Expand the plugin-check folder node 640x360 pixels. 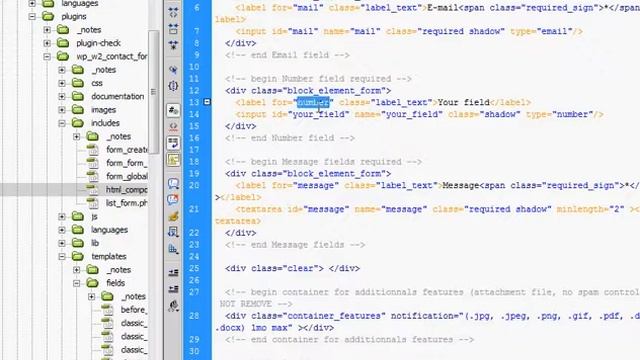[x=47, y=43]
